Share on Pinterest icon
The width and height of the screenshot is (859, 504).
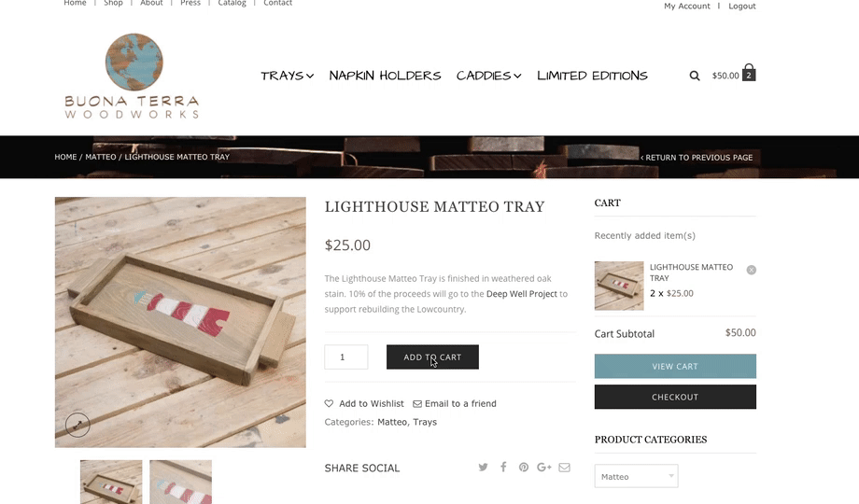(x=524, y=468)
